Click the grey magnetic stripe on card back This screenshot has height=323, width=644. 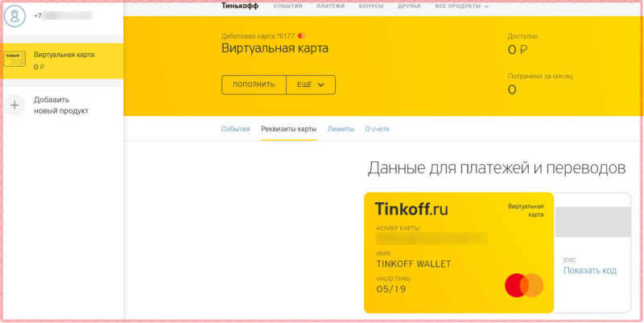point(592,222)
